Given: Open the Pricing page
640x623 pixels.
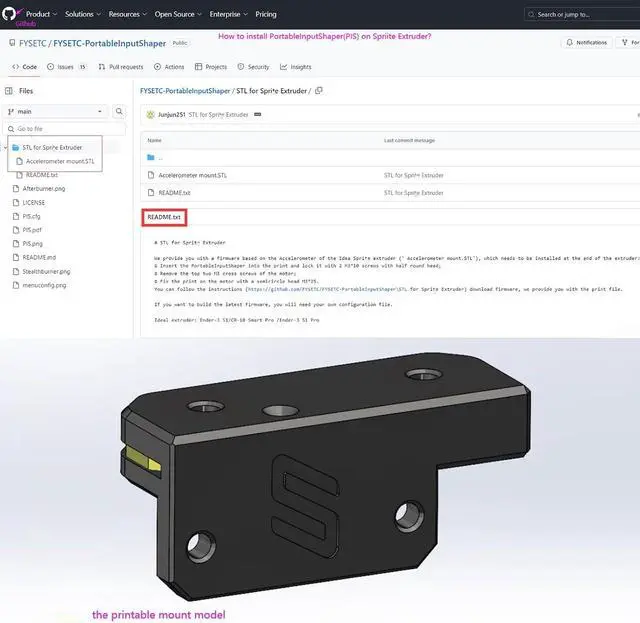Looking at the screenshot, I should (266, 14).
